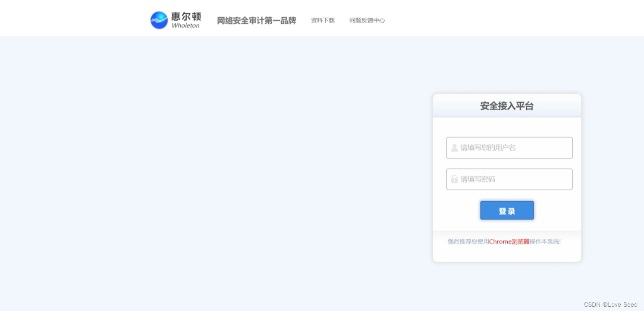Click the 惠尔顿 Wholeton brand name
Viewport: 644px width, 311px height.
186,20
